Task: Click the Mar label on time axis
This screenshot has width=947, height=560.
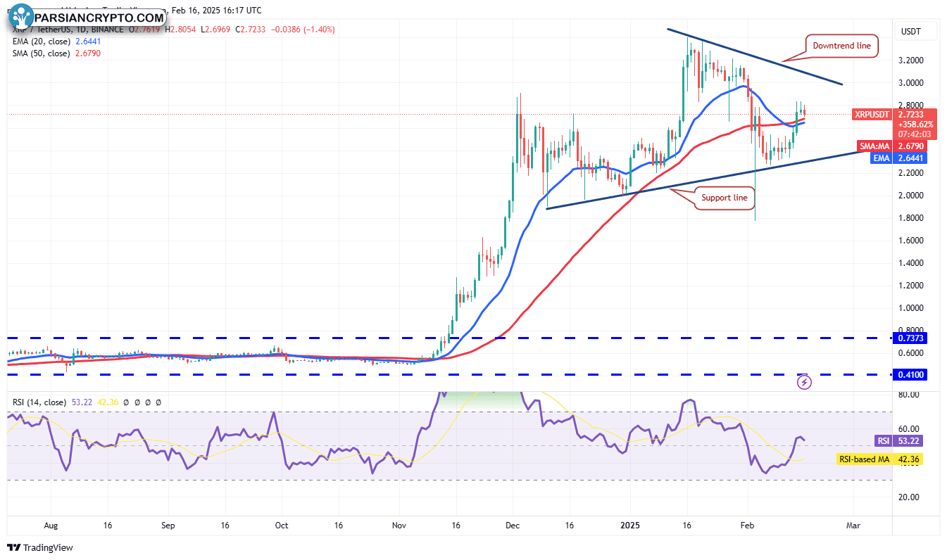Action: tap(853, 526)
